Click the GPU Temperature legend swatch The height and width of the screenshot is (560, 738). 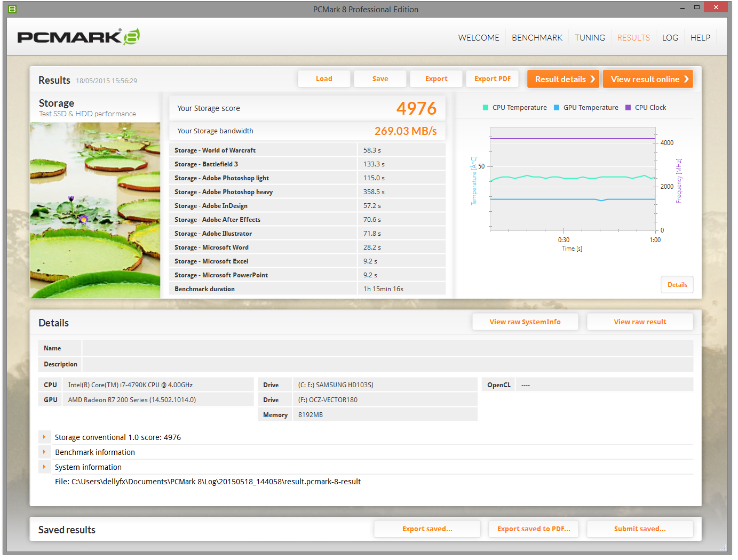pos(557,108)
